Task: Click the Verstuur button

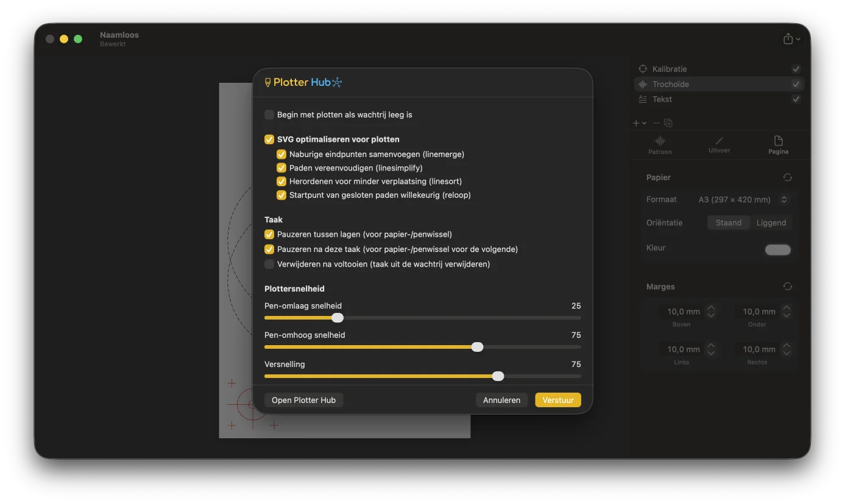Action: click(558, 400)
